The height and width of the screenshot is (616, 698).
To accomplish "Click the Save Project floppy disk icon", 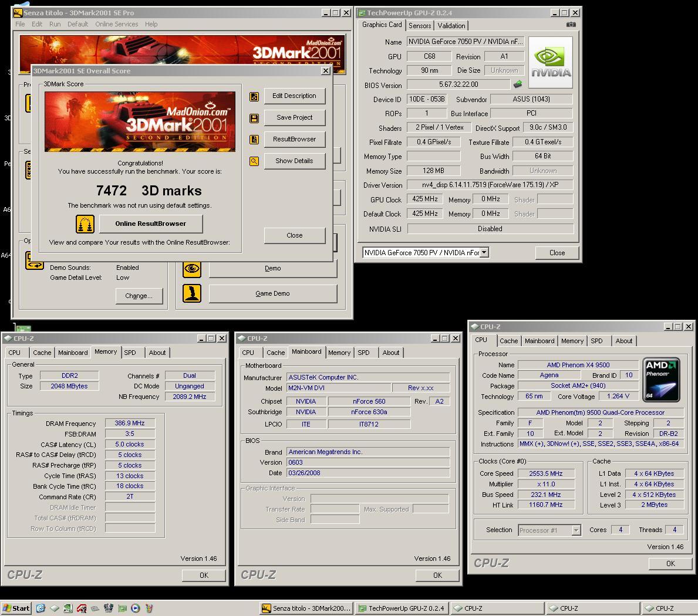I will [x=254, y=119].
